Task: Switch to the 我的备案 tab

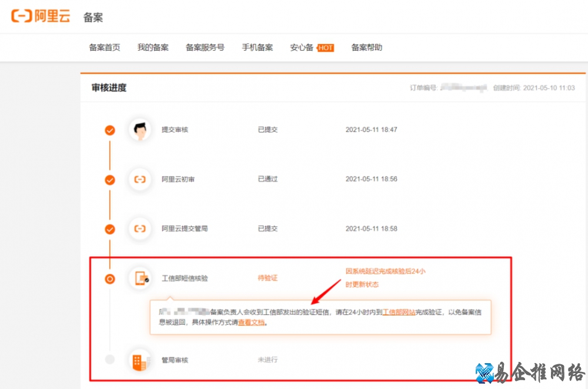Action: click(152, 48)
